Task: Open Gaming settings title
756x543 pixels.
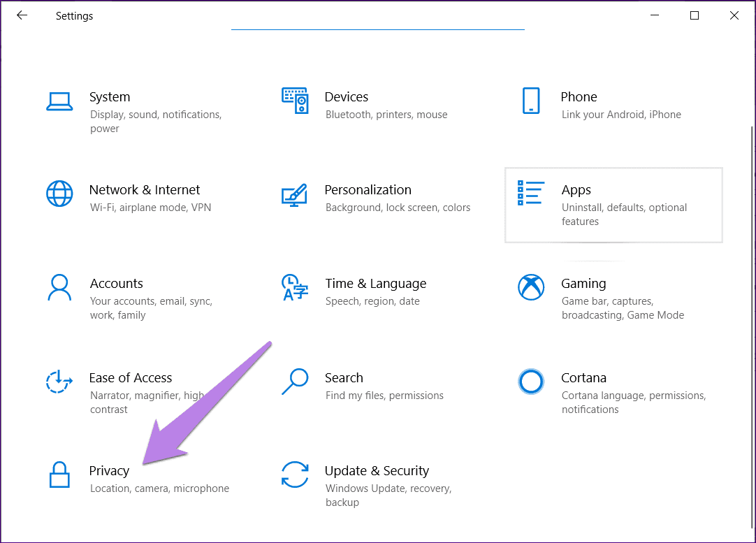Action: click(x=583, y=284)
